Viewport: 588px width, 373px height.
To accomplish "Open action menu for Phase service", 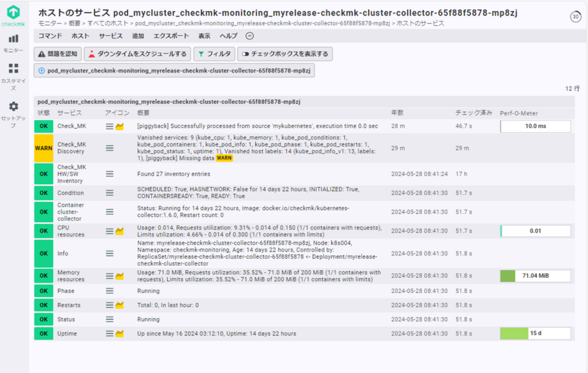I will [x=110, y=291].
